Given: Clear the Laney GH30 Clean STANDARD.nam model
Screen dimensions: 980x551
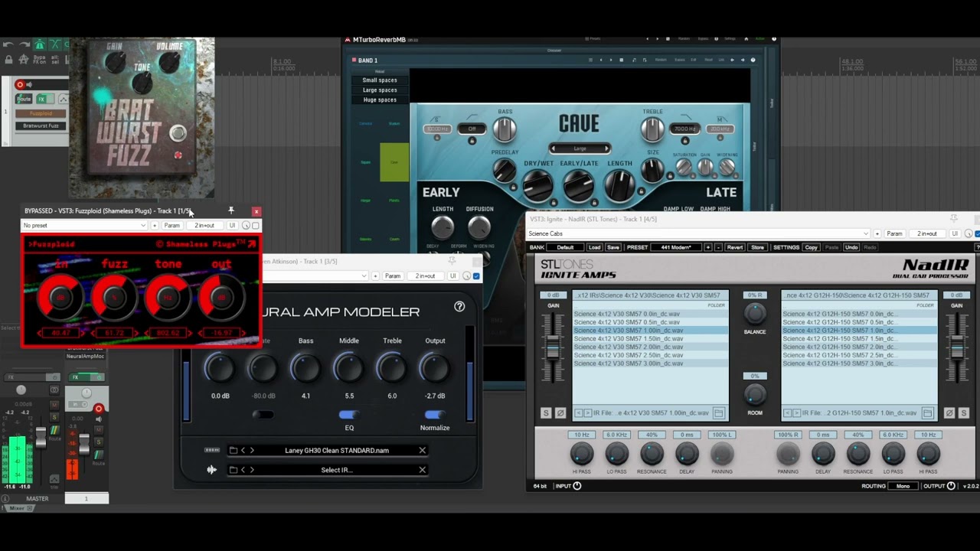Looking at the screenshot, I should 422,450.
